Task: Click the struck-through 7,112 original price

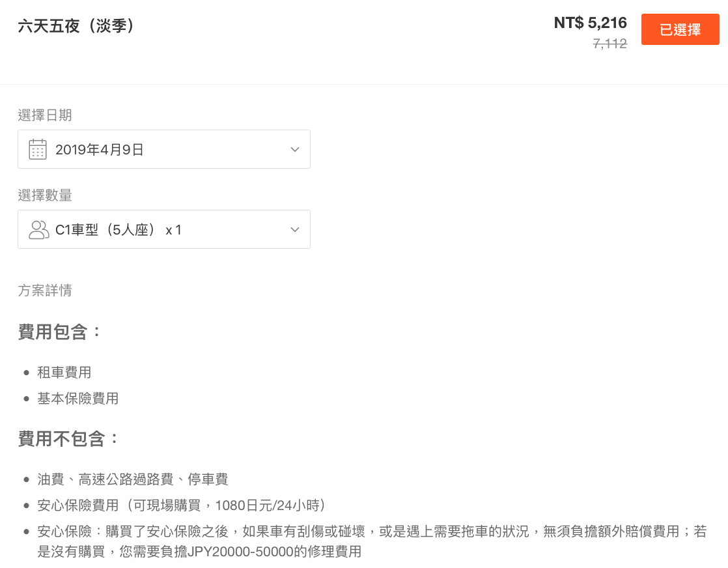Action: coord(610,44)
